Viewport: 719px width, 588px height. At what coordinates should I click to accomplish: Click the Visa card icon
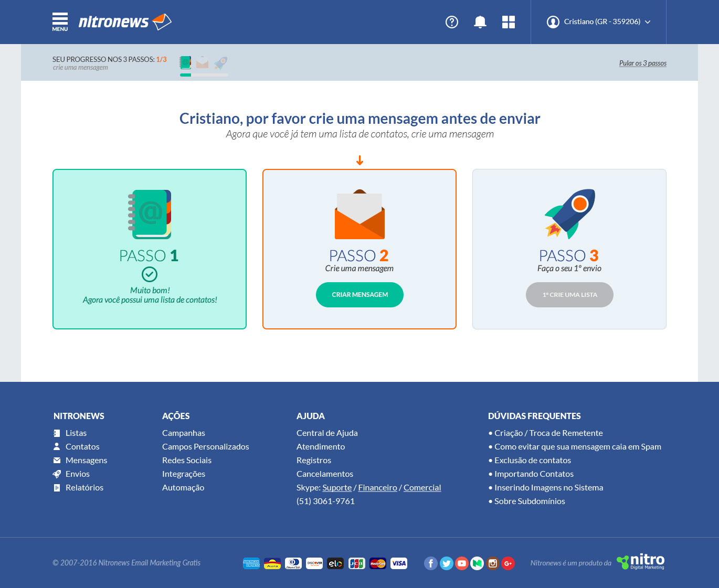click(x=399, y=564)
